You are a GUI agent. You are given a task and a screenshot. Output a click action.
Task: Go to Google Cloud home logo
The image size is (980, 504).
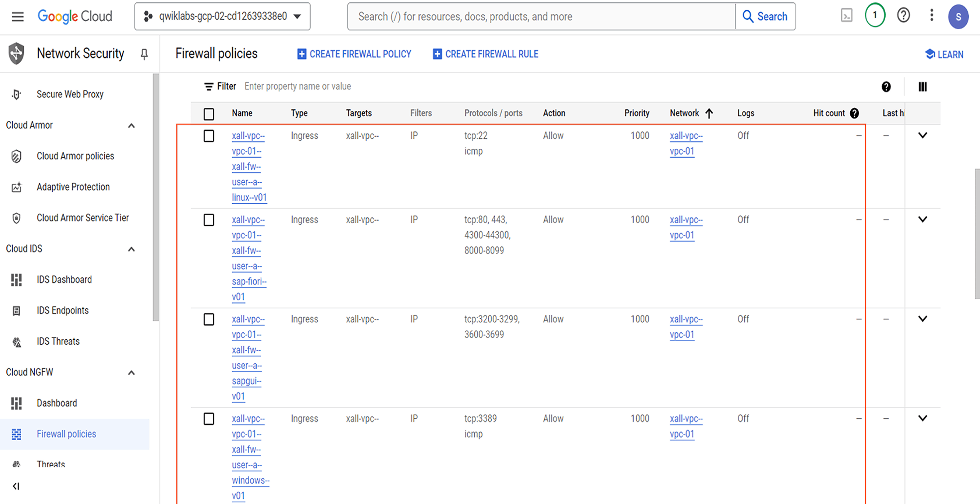click(75, 16)
